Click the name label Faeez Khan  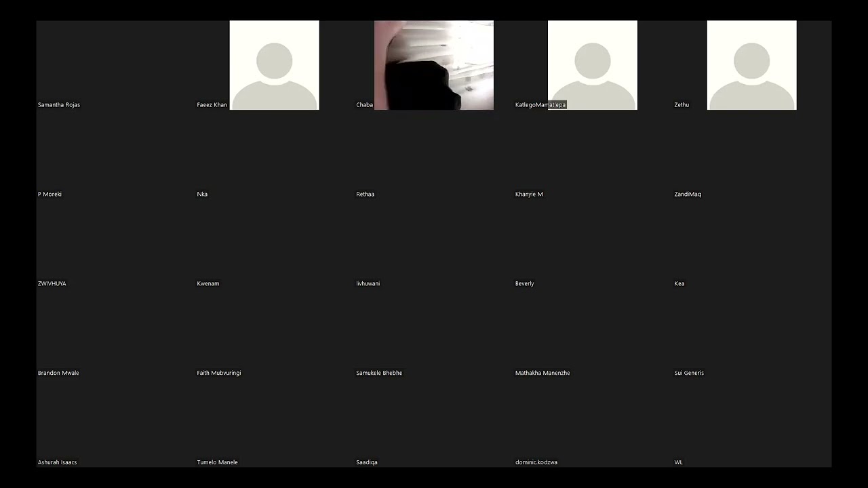(x=212, y=105)
